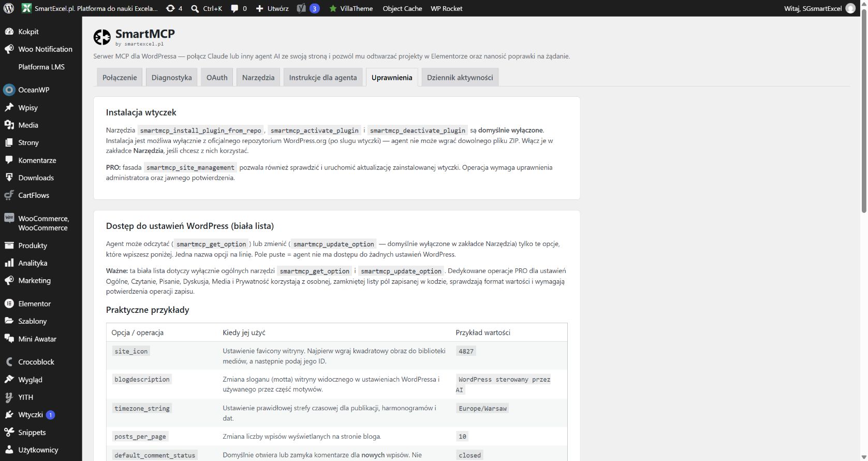Click the Kokpit dashboard icon

[9, 32]
